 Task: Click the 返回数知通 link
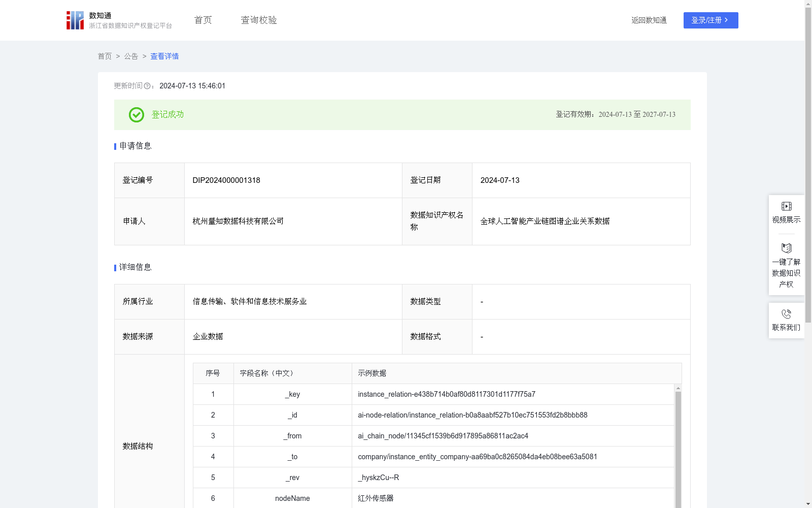(649, 20)
